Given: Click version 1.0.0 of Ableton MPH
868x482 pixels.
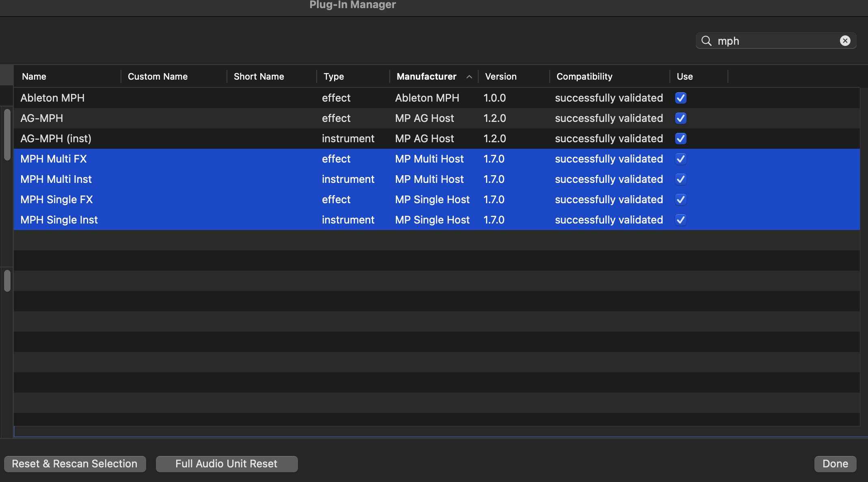Looking at the screenshot, I should 494,98.
